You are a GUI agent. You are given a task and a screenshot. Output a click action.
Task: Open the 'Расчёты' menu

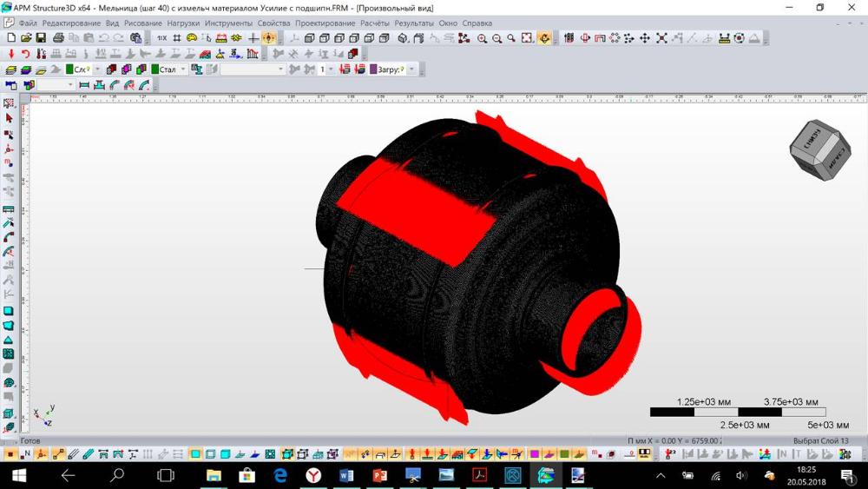(374, 23)
